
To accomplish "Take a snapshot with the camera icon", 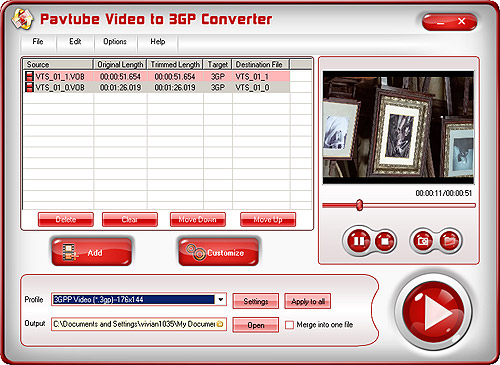I will (423, 240).
